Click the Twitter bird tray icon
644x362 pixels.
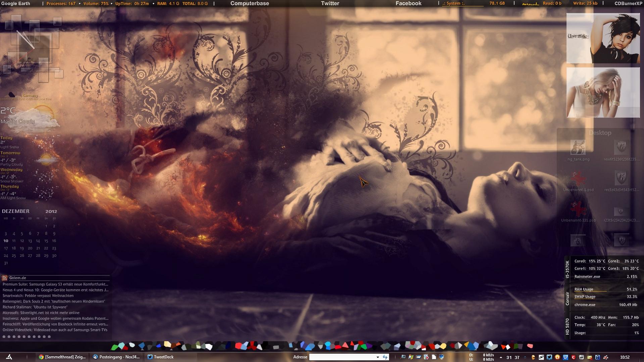tap(549, 357)
